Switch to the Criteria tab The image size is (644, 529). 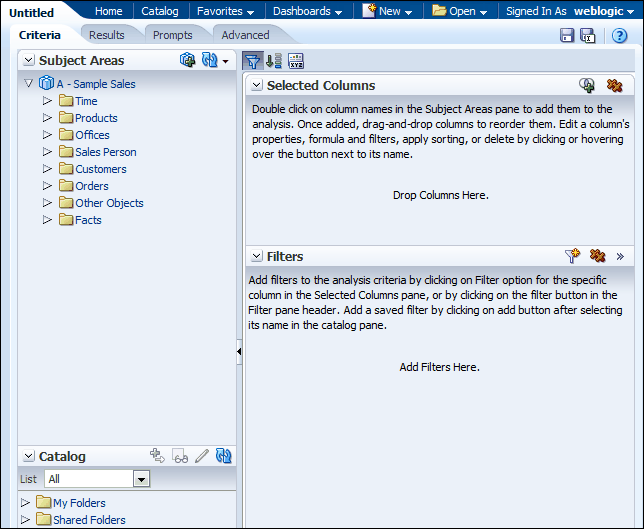point(40,35)
